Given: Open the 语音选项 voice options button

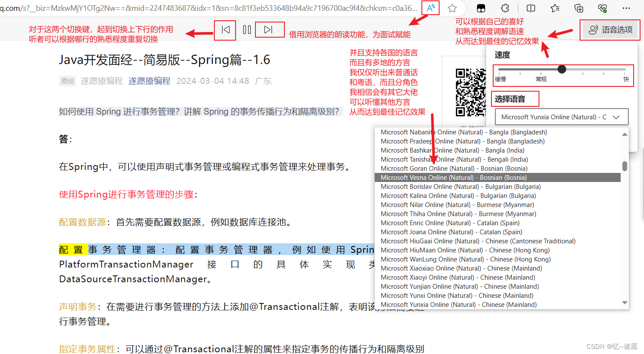Looking at the screenshot, I should 611,30.
